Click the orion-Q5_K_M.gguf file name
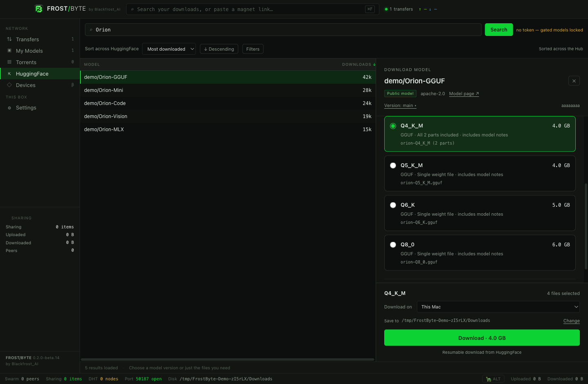This screenshot has height=384, width=588. (421, 183)
